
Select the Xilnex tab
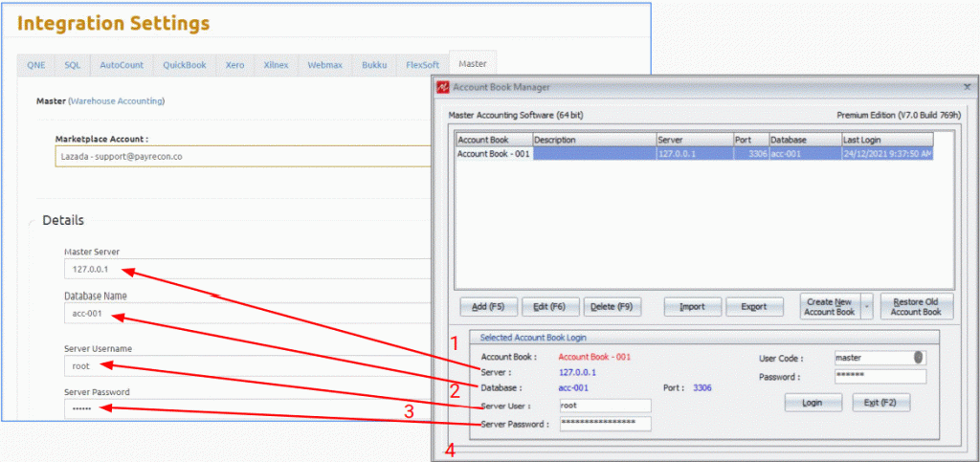pos(276,65)
